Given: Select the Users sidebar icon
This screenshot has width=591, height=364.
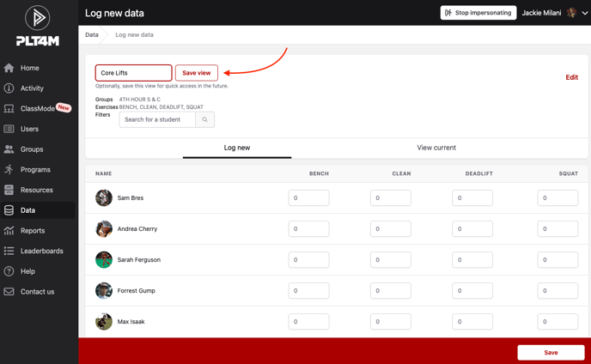Looking at the screenshot, I should pos(9,129).
